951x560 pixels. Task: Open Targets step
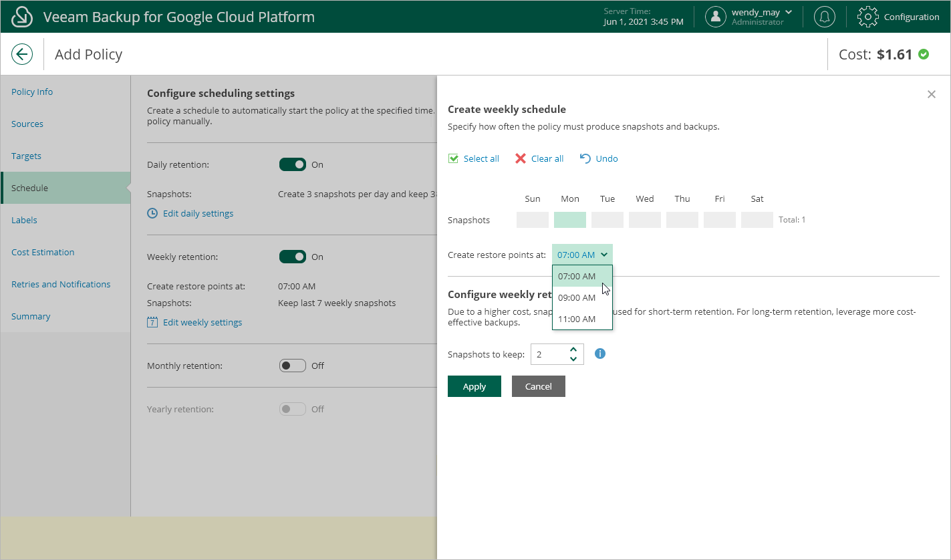[65, 156]
